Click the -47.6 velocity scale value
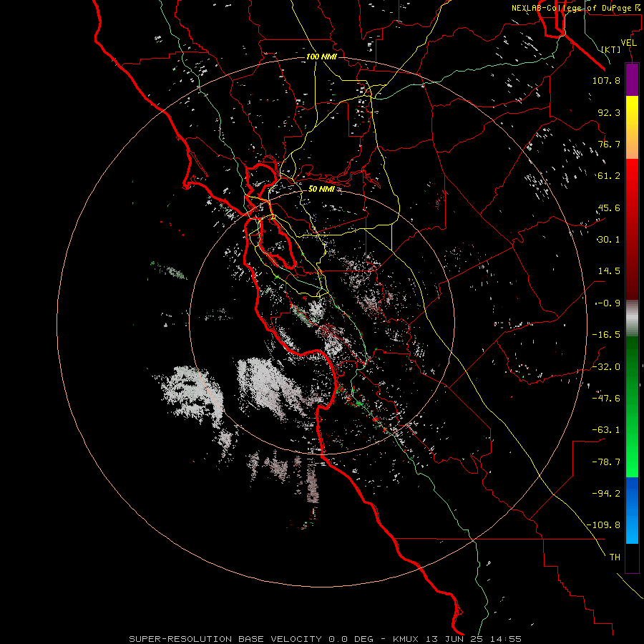Image resolution: width=644 pixels, height=644 pixels. (x=606, y=399)
